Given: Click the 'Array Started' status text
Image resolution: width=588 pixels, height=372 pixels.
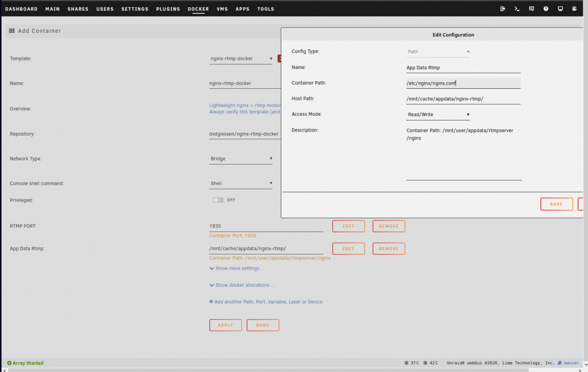Looking at the screenshot, I should coord(28,363).
